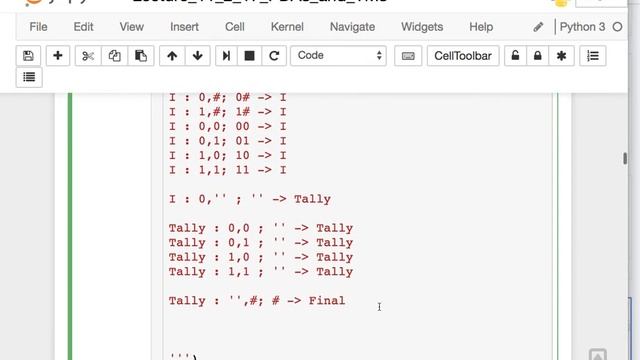This screenshot has height=360, width=640.
Task: Expand the Navigate menu
Action: (x=352, y=27)
